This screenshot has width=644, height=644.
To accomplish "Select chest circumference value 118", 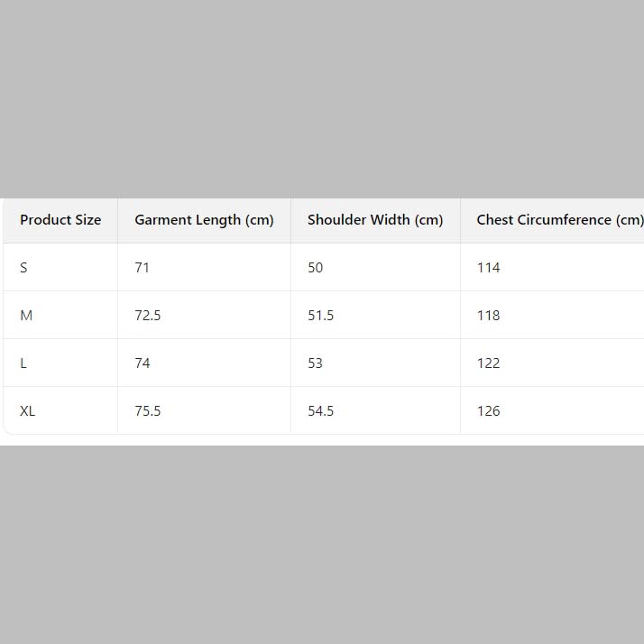I will click(x=489, y=316).
